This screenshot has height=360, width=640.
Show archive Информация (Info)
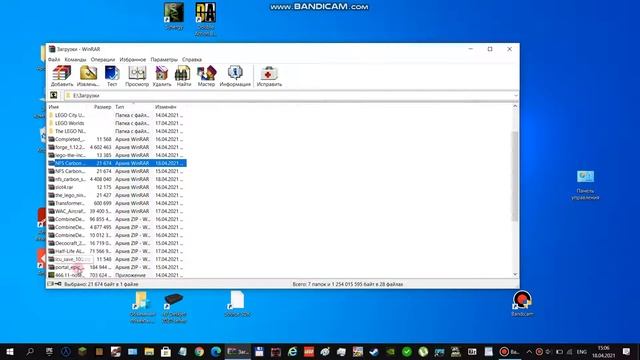(235, 76)
